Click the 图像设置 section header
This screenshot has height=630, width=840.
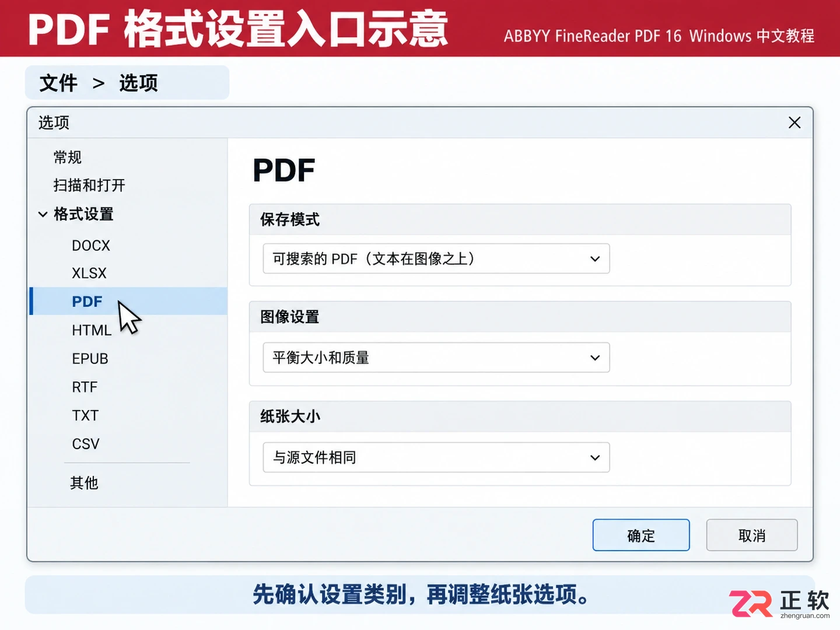click(x=520, y=317)
